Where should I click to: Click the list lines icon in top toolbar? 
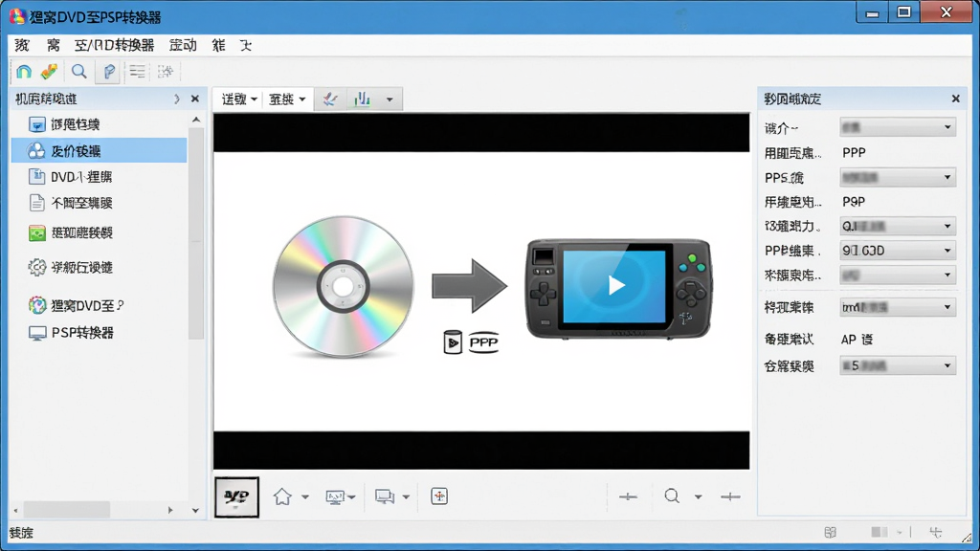[x=137, y=72]
